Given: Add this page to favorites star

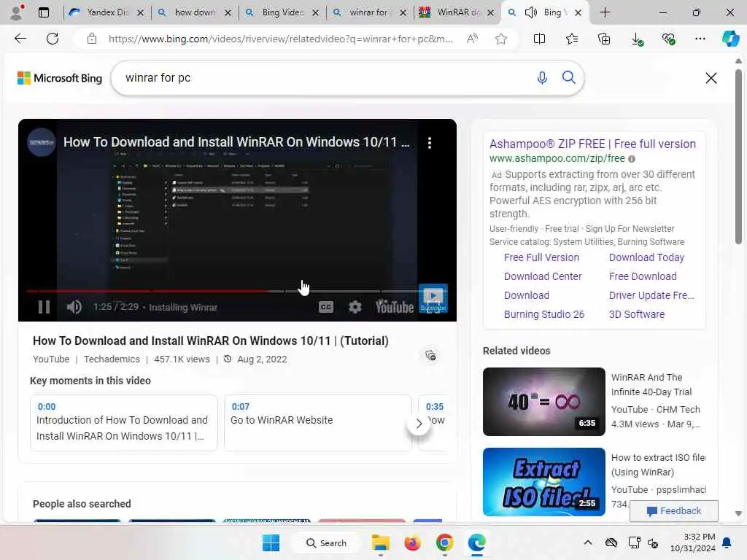Looking at the screenshot, I should coord(500,39).
